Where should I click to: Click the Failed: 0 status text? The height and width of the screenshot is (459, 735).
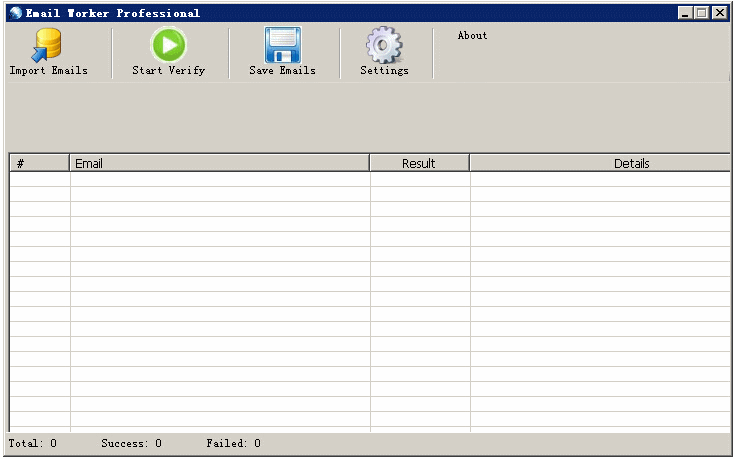233,443
